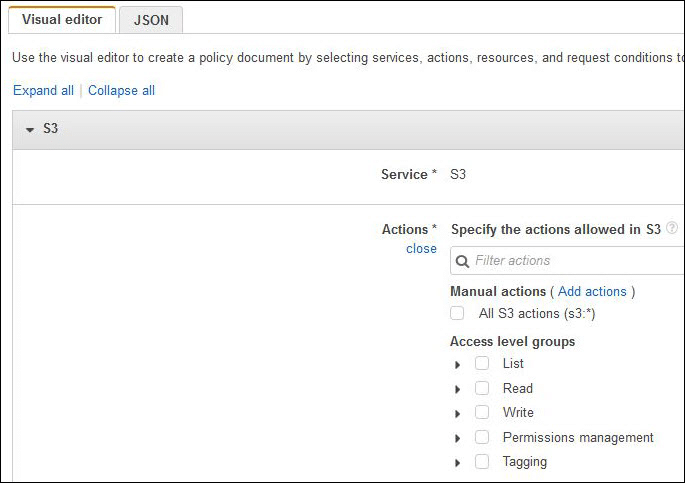Click the Read label text
685x483 pixels.
pos(518,388)
